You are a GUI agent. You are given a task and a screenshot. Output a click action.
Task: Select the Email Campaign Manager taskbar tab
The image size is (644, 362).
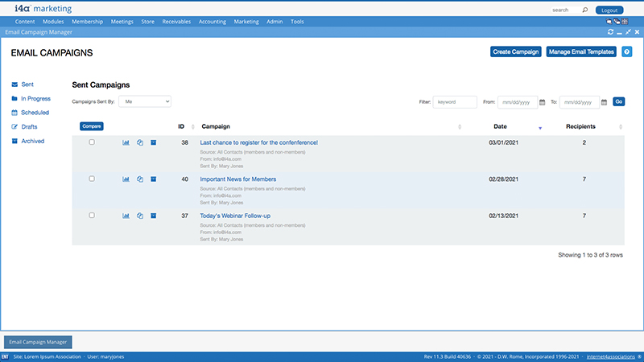[x=38, y=342]
